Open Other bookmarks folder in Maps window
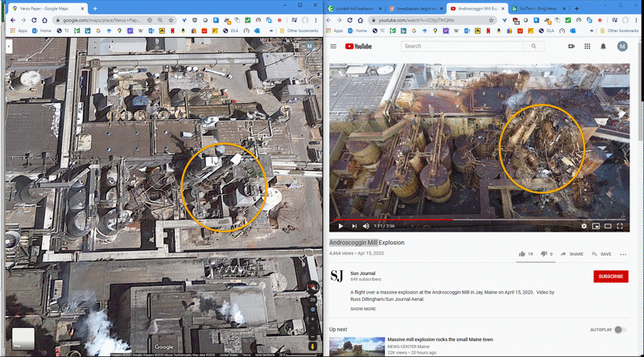This screenshot has height=357, width=644. [x=299, y=31]
